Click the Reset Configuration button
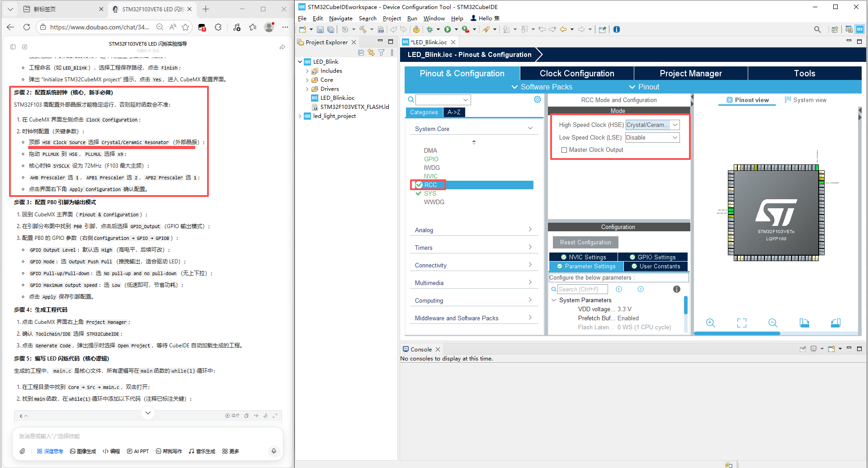The image size is (868, 468). tap(585, 243)
